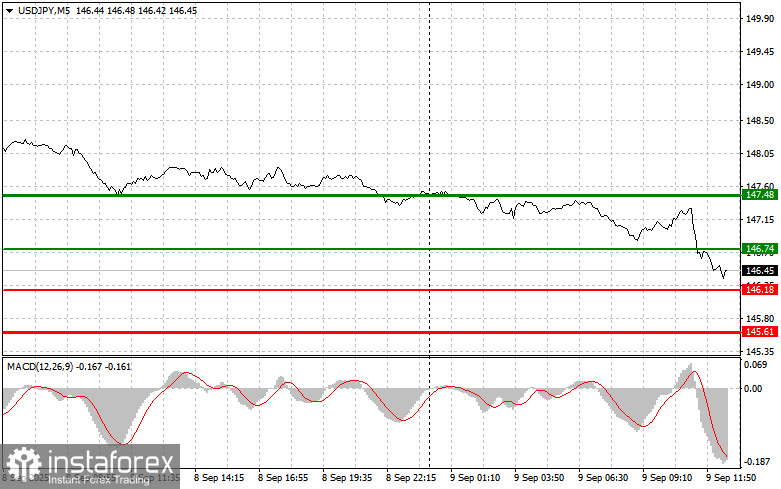Select the 147.15 price scale value

(x=760, y=220)
